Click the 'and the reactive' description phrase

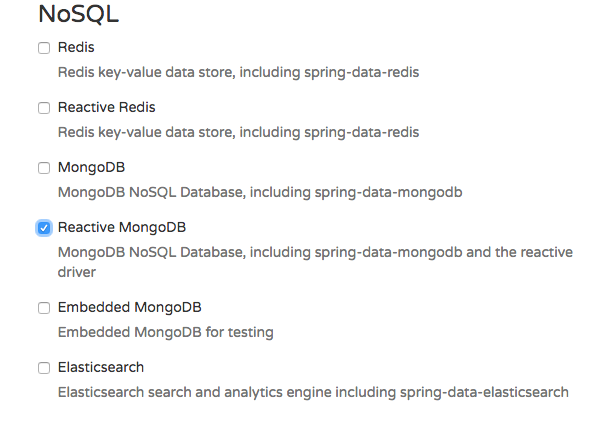(x=519, y=252)
